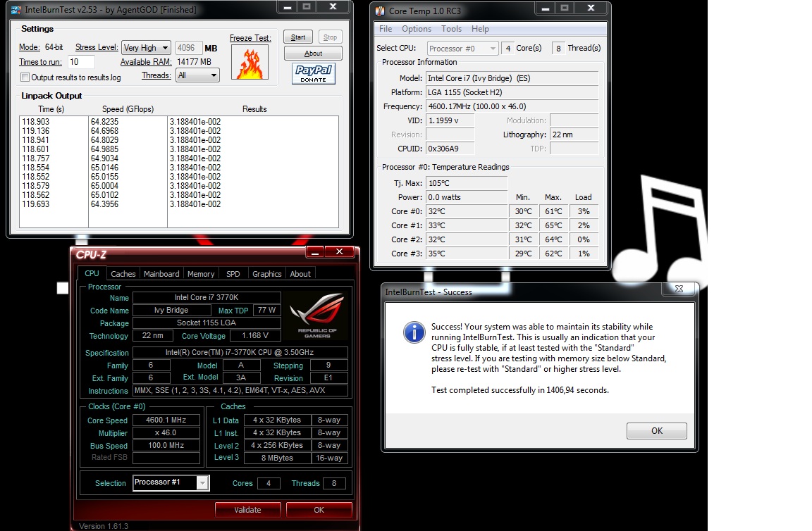
Task: Close the CPU-Z window
Action: pyautogui.click(x=340, y=252)
